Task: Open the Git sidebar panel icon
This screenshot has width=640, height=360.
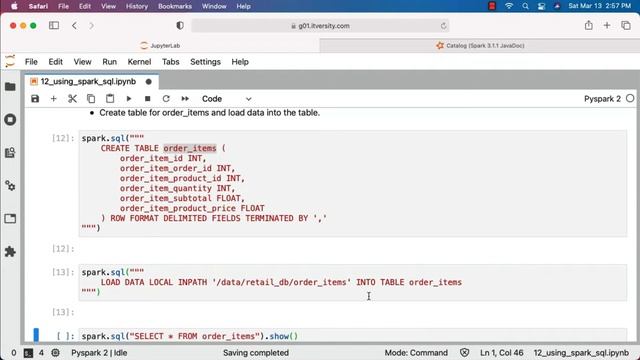Action: point(10,153)
